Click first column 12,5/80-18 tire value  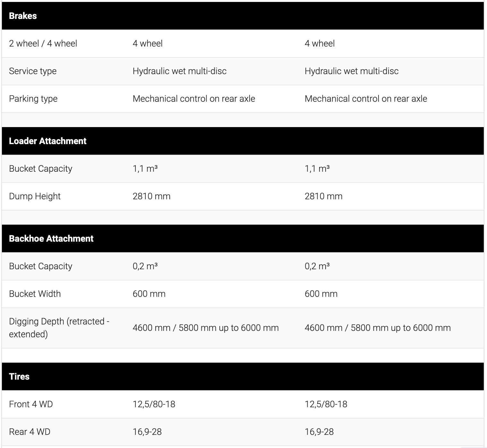tap(154, 404)
